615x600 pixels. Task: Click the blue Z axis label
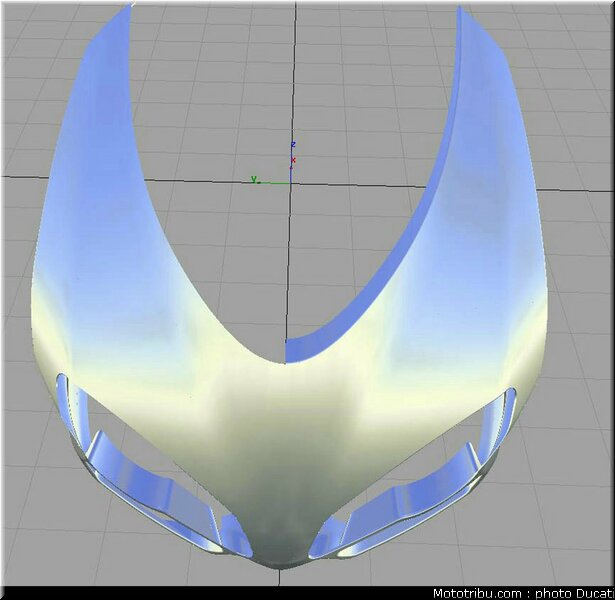pos(293,145)
